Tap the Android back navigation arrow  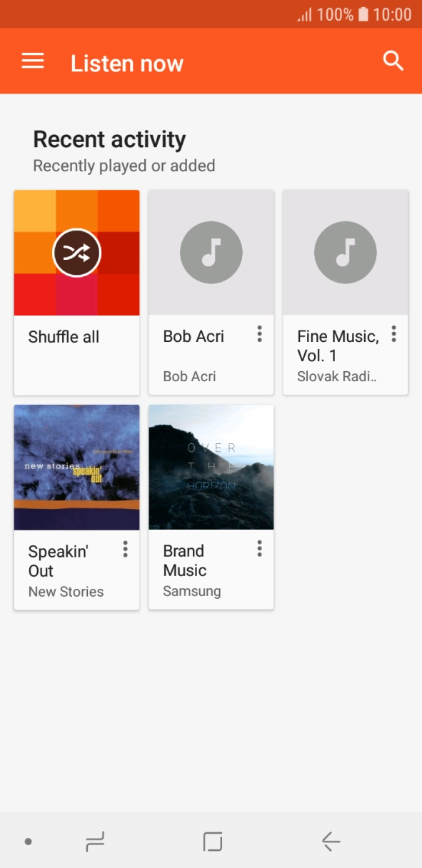click(331, 842)
